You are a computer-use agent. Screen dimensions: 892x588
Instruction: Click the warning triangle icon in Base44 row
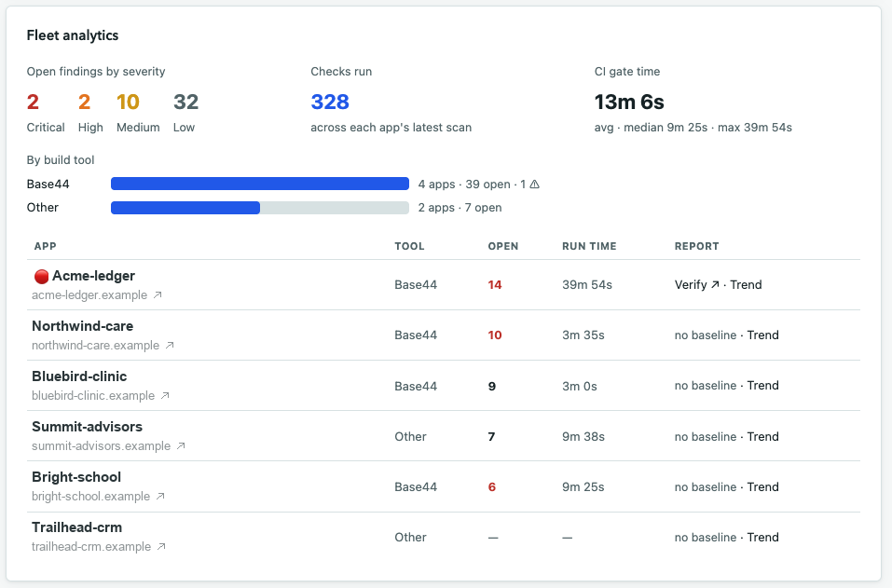point(535,185)
